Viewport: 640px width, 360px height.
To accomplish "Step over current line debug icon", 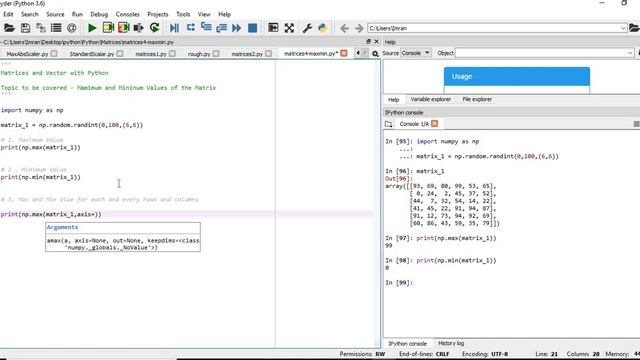I will pos(191,28).
